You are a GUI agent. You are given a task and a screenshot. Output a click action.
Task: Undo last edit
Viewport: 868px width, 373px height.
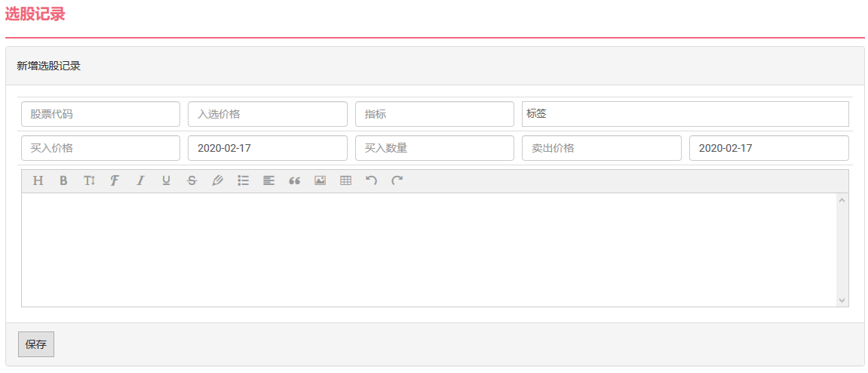pyautogui.click(x=372, y=180)
